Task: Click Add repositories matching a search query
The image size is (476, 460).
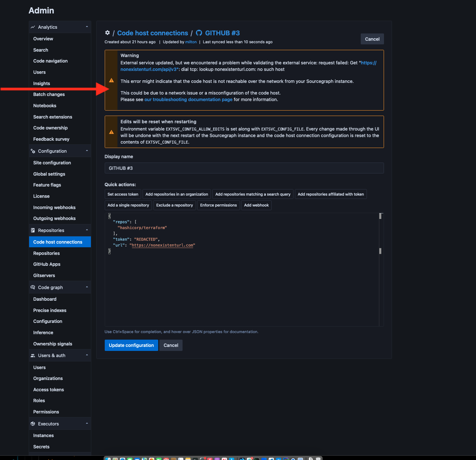Action: pos(253,195)
